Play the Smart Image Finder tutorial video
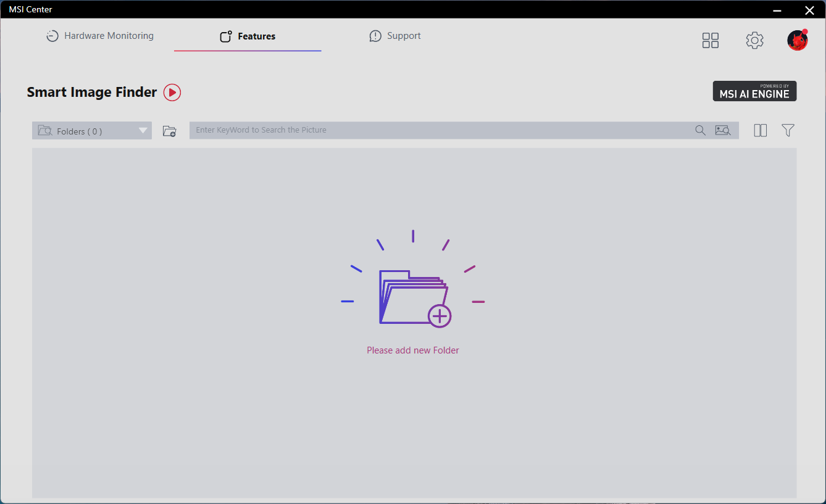The width and height of the screenshot is (826, 504). tap(172, 93)
